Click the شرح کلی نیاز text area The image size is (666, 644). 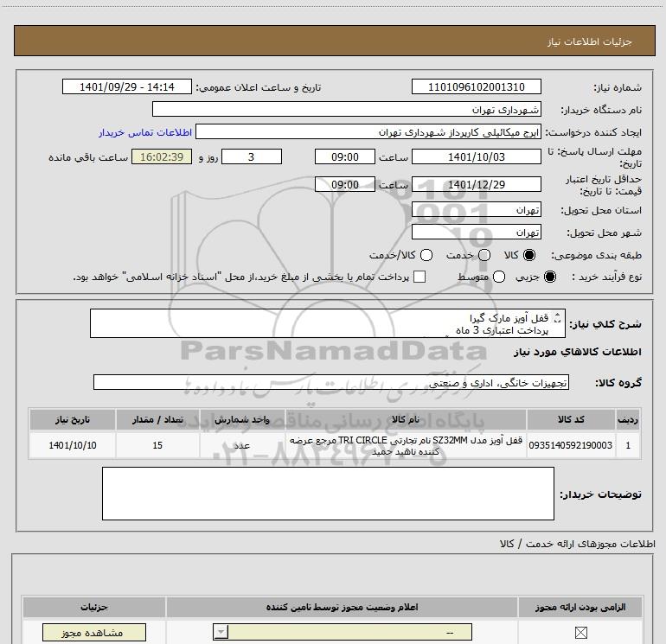[328, 323]
